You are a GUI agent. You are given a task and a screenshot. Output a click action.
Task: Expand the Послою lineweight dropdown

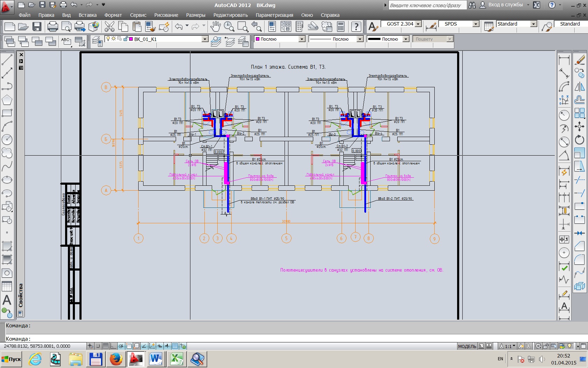pos(406,39)
